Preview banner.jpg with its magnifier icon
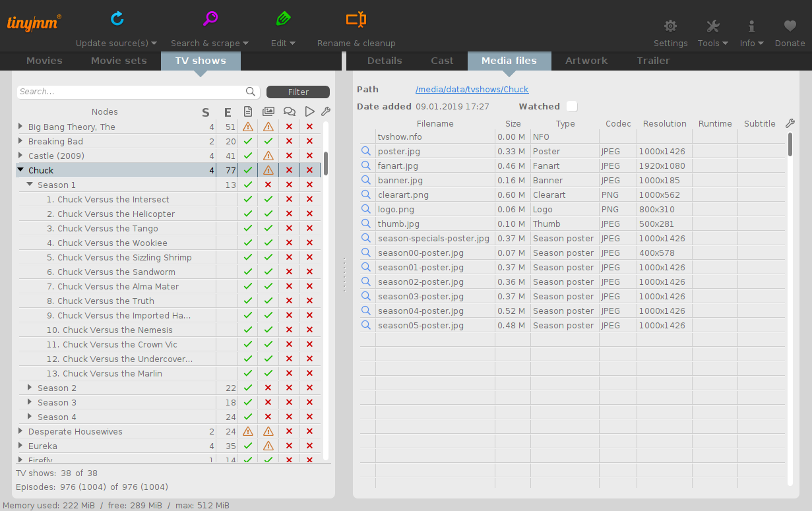The width and height of the screenshot is (812, 511). click(366, 180)
